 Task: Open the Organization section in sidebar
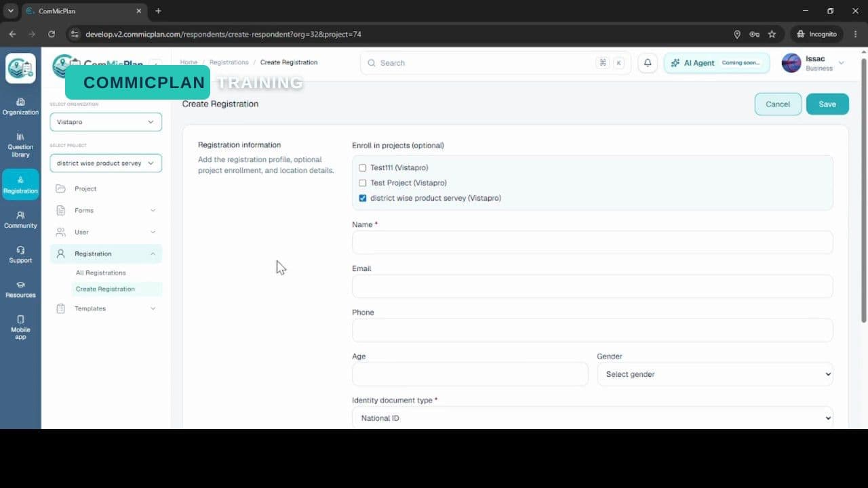(20, 106)
